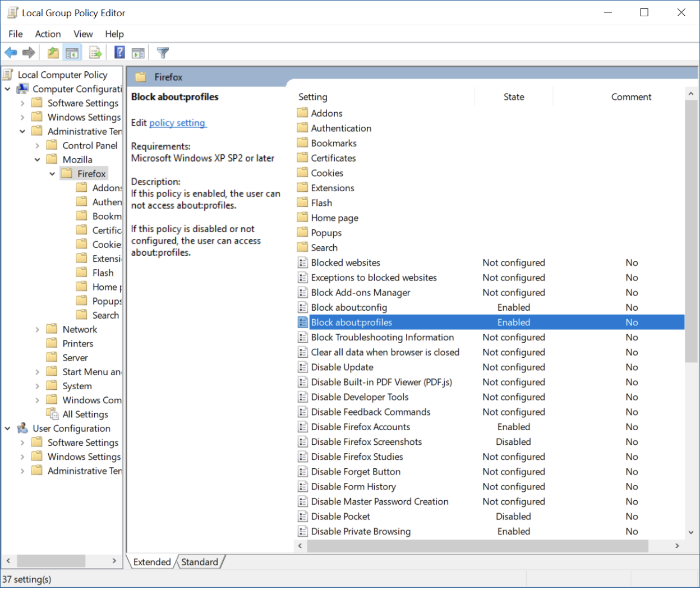Collapse the Firefox tree node
This screenshot has width=700, height=590.
(x=52, y=174)
